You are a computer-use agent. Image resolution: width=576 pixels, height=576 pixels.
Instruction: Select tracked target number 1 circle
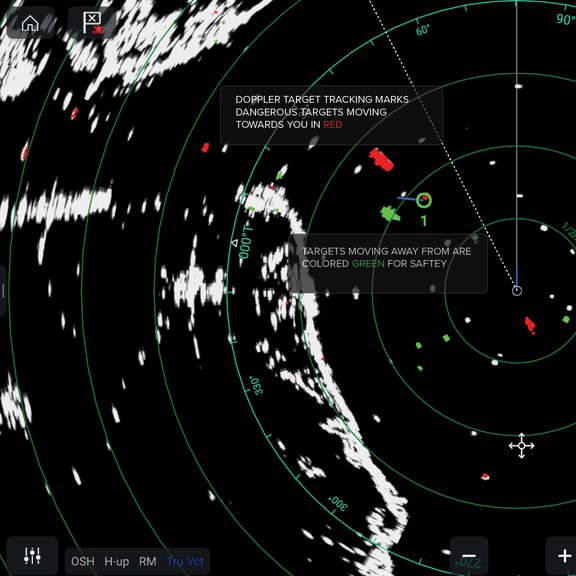[x=424, y=200]
